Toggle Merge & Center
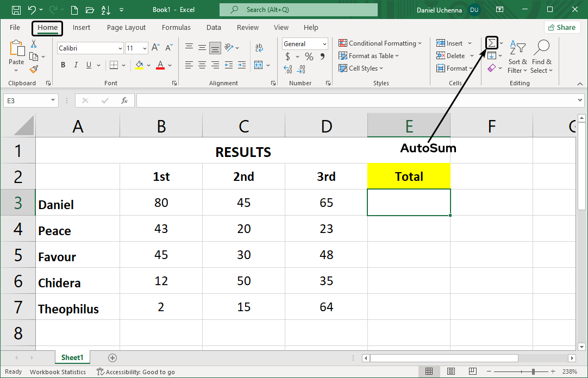The image size is (588, 378). (259, 65)
